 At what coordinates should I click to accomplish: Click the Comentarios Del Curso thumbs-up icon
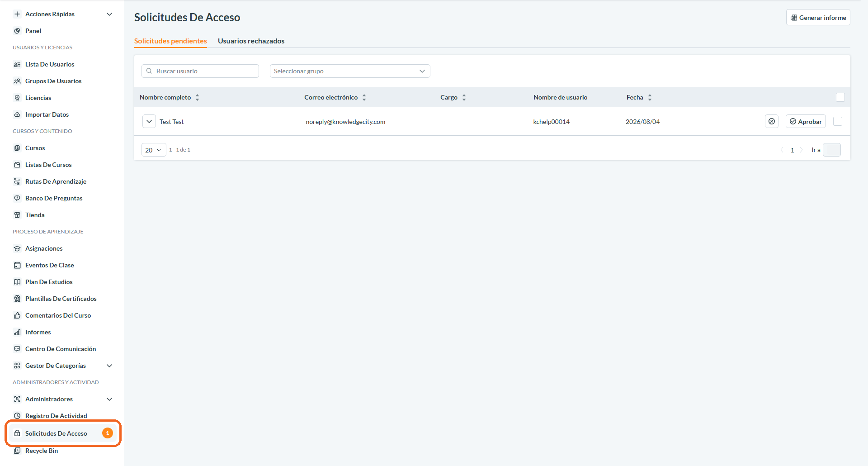[x=17, y=315]
